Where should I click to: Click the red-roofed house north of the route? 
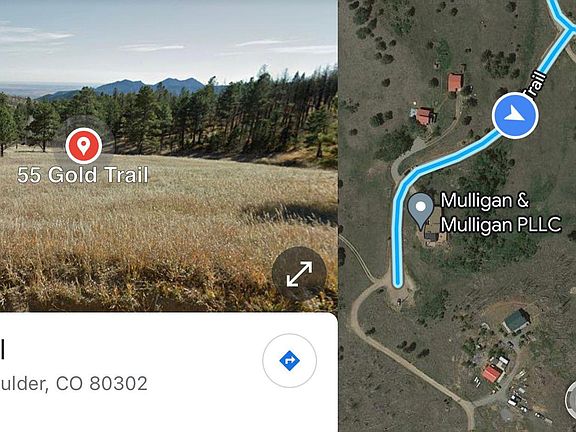[x=455, y=82]
